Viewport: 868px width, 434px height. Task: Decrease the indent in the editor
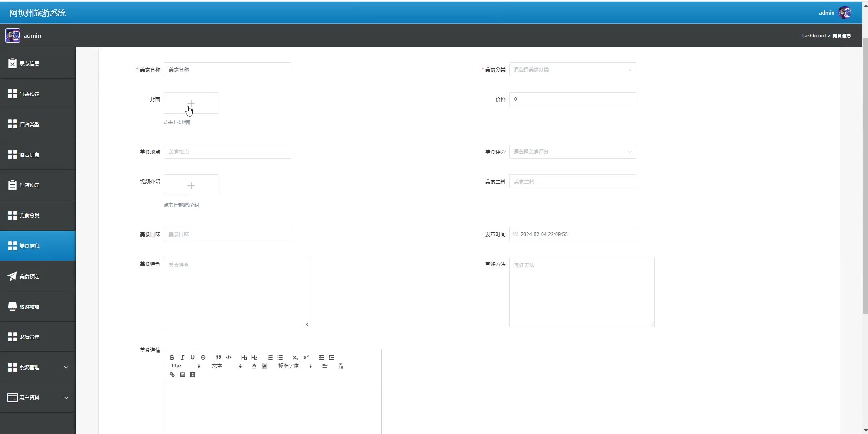[321, 357]
